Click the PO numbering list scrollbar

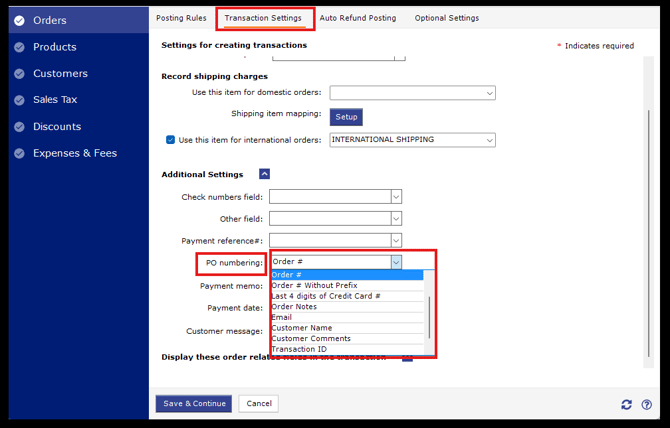[x=429, y=317]
